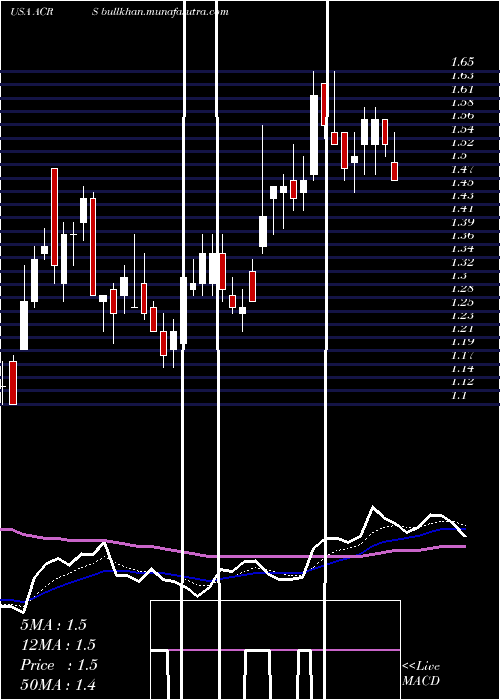Select the 12MA : 1.5 readout
Viewport: 500px width, 700px height.
[58, 645]
